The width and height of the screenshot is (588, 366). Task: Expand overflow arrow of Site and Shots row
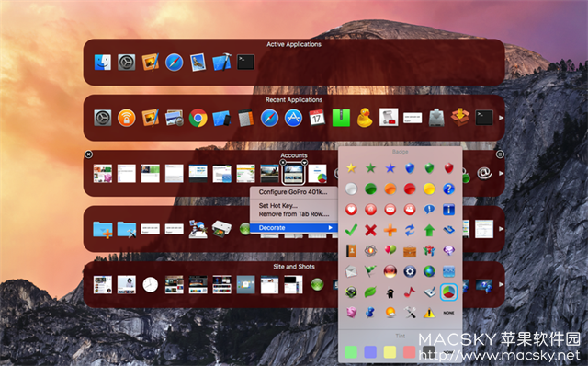pos(501,284)
